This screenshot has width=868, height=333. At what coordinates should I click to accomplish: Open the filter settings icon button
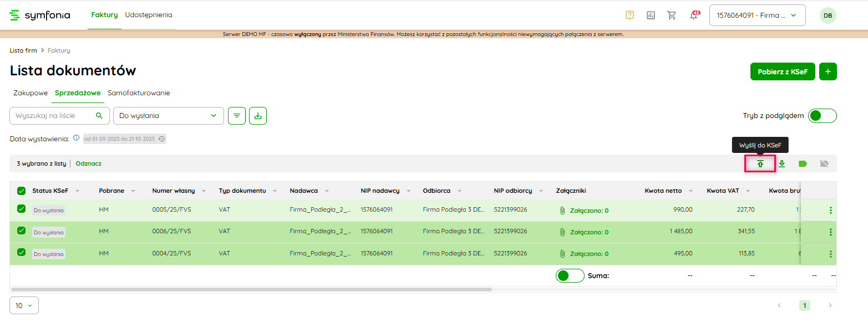pos(237,116)
